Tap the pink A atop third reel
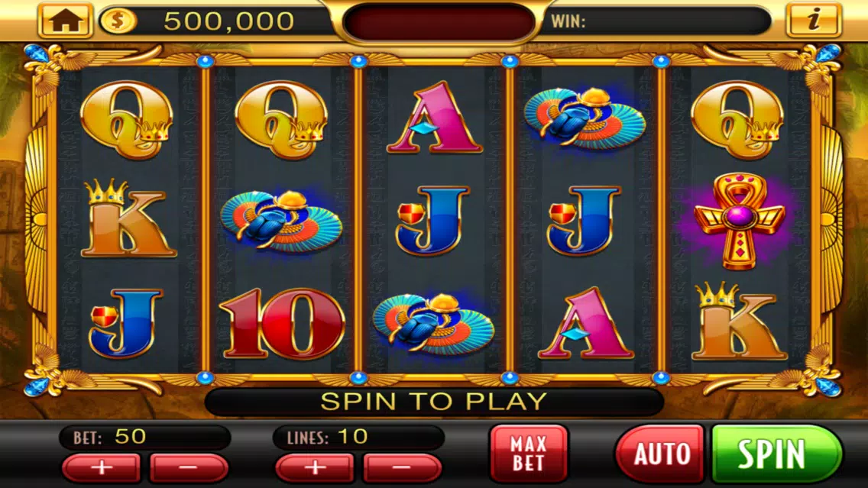This screenshot has height=488, width=868. coord(435,118)
